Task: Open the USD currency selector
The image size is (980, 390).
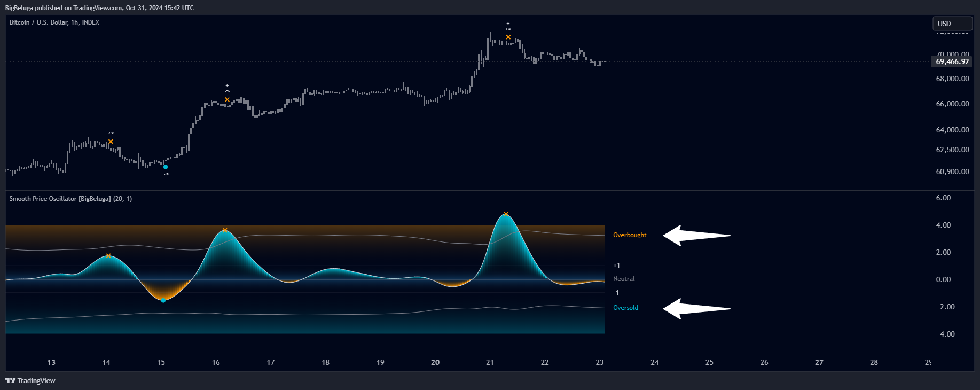Action: click(x=952, y=24)
